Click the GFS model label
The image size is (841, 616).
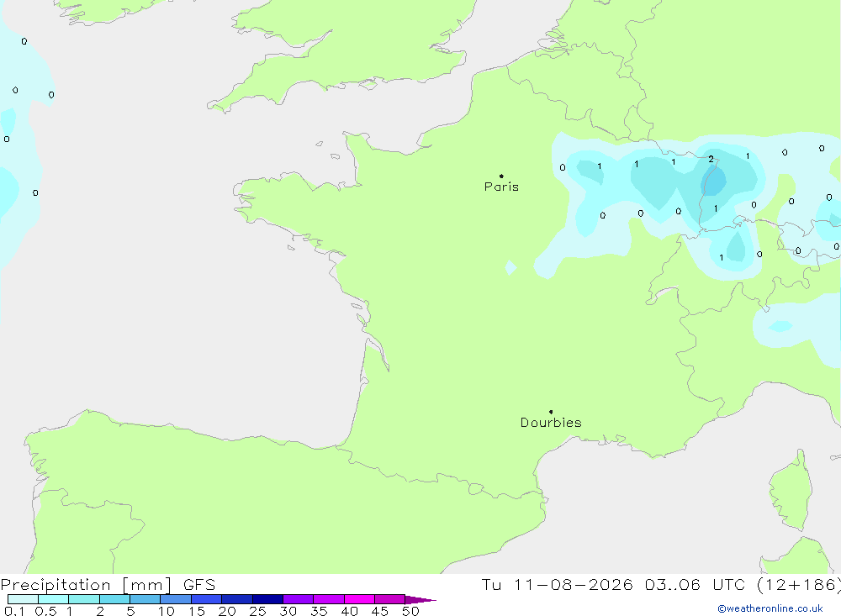click(199, 585)
